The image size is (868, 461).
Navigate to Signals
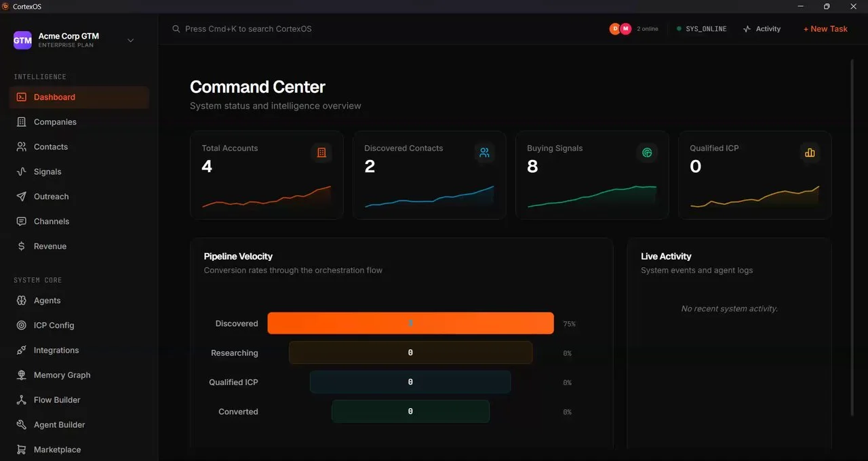tap(79, 172)
